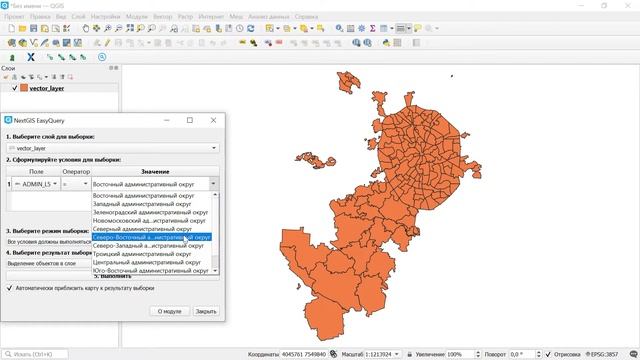Click the Map Tips speech bubble icon
The width and height of the screenshot is (640, 360).
click(417, 28)
